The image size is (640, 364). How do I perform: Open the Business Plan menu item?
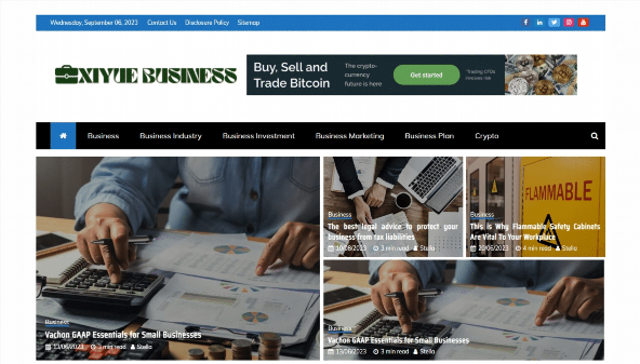point(429,136)
